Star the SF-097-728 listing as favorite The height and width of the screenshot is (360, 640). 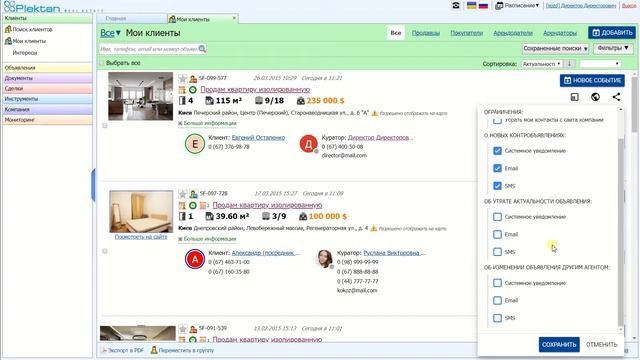[182, 194]
